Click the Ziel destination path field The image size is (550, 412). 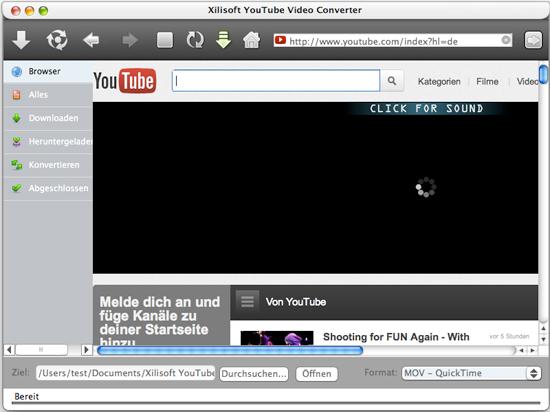pyautogui.click(x=126, y=373)
